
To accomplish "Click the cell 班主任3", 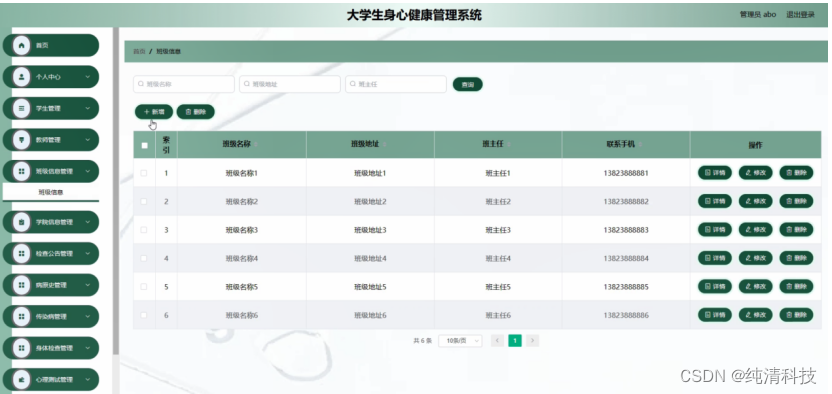I will (498, 230).
